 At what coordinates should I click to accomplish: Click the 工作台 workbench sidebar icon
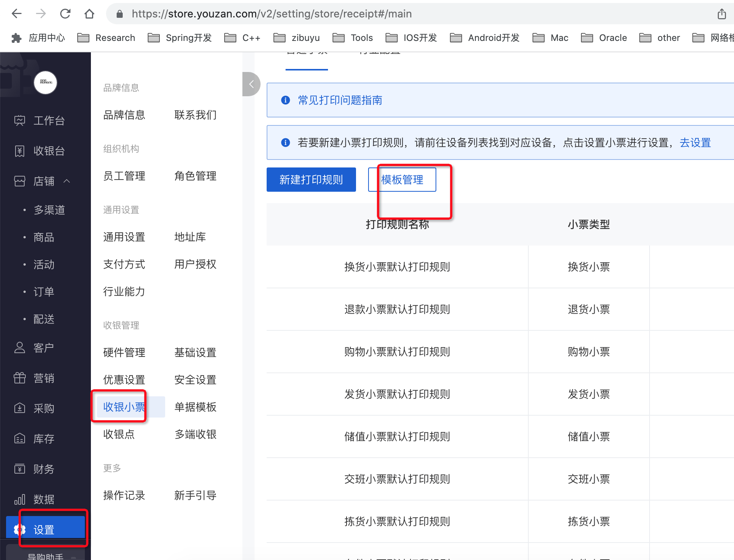(x=20, y=120)
